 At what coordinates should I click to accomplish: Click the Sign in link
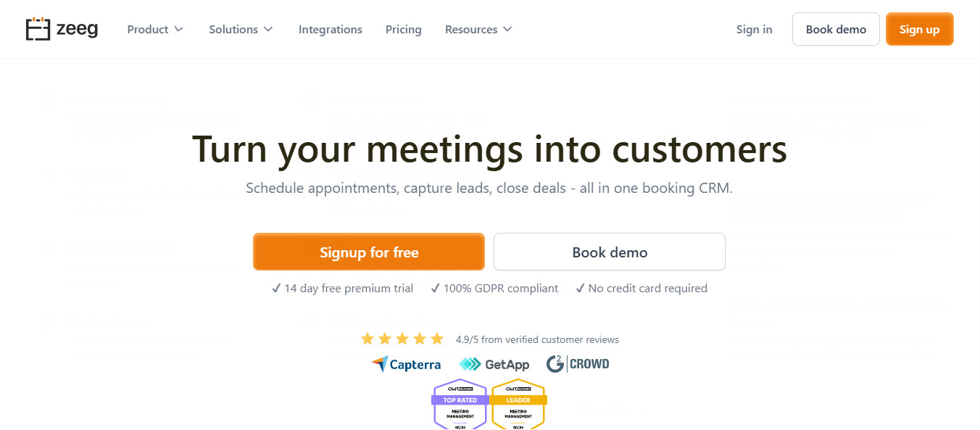point(754,29)
